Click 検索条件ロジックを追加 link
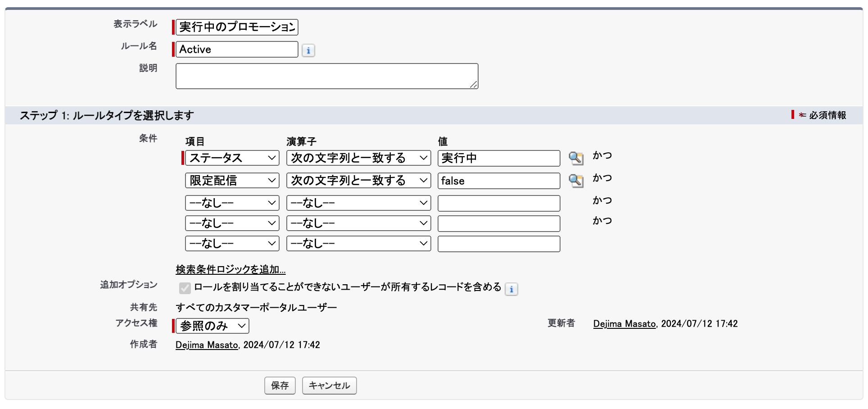868x409 pixels. [231, 269]
